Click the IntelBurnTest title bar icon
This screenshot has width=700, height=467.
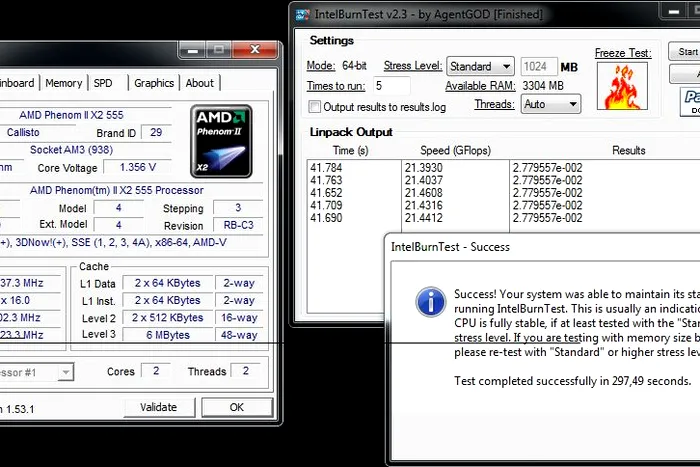[303, 14]
